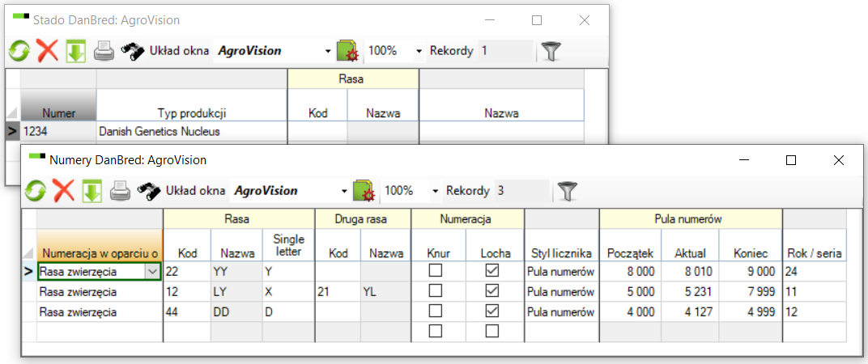Click binoculars search in Stado DanBred
The height and width of the screenshot is (364, 868).
pos(133,51)
